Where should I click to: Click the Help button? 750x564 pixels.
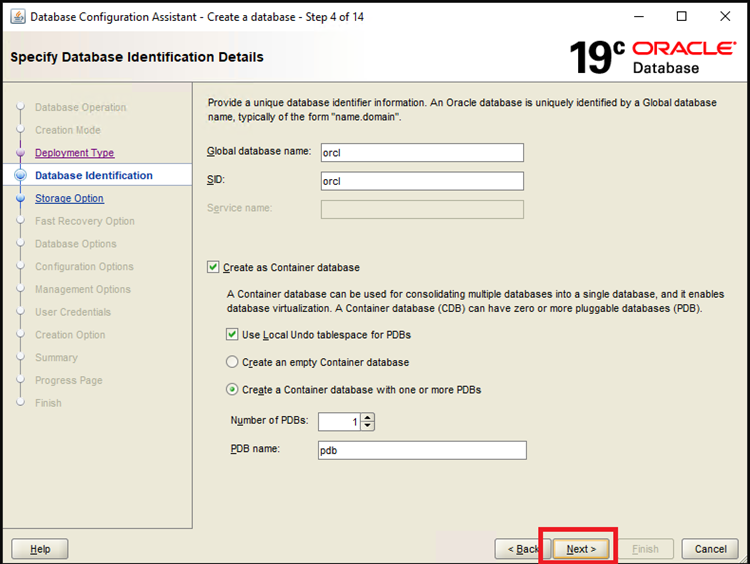[40, 549]
